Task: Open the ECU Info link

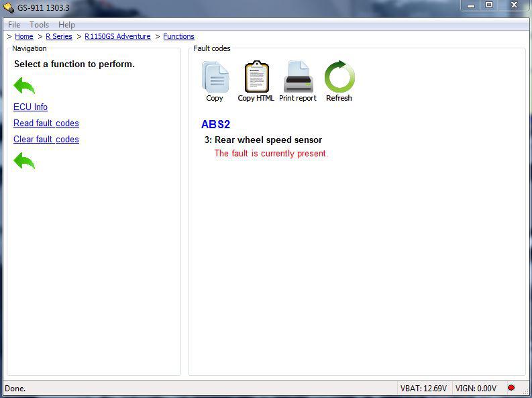Action: coord(30,107)
